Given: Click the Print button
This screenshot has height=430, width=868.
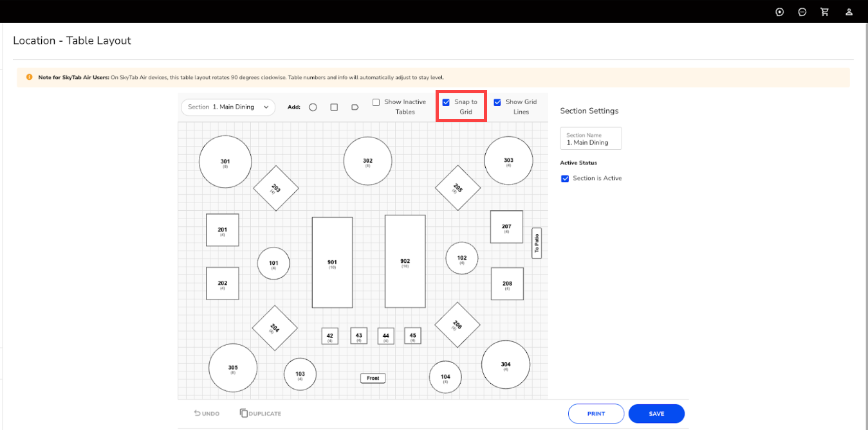Looking at the screenshot, I should (x=596, y=414).
